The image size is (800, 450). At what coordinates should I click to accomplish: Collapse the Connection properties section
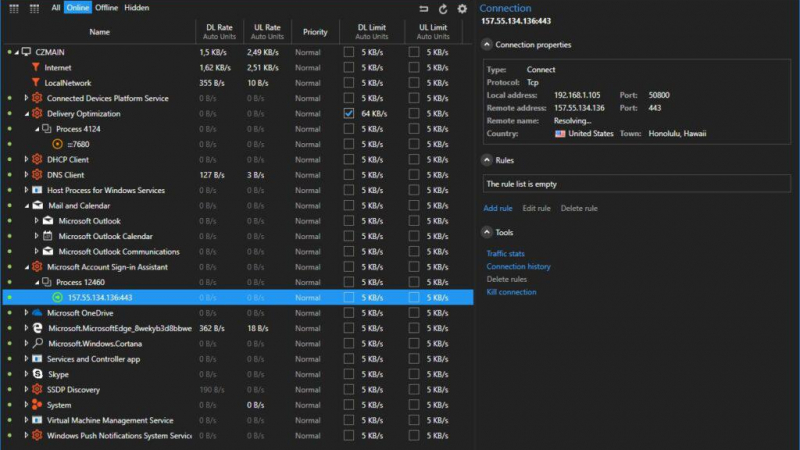coord(486,45)
